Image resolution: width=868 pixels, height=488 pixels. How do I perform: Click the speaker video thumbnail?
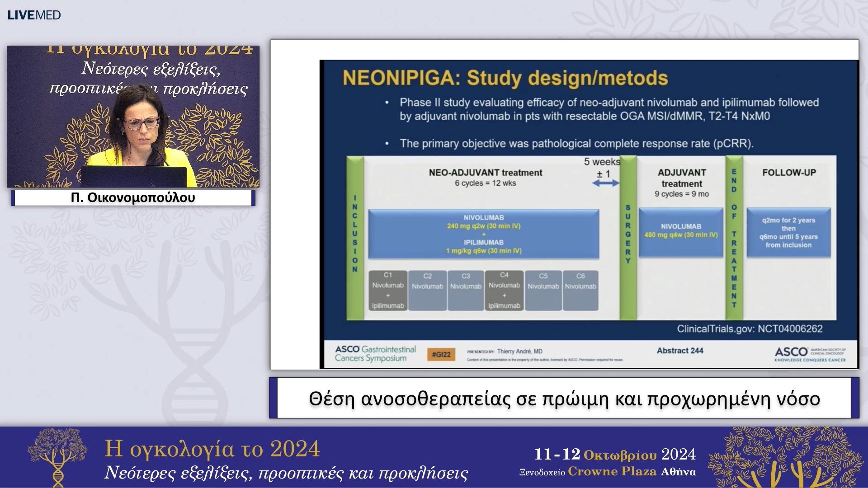pos(133,117)
